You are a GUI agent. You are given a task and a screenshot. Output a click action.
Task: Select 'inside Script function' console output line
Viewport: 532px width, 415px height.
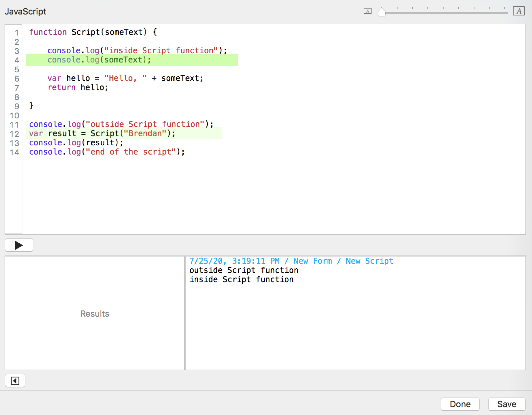point(241,280)
